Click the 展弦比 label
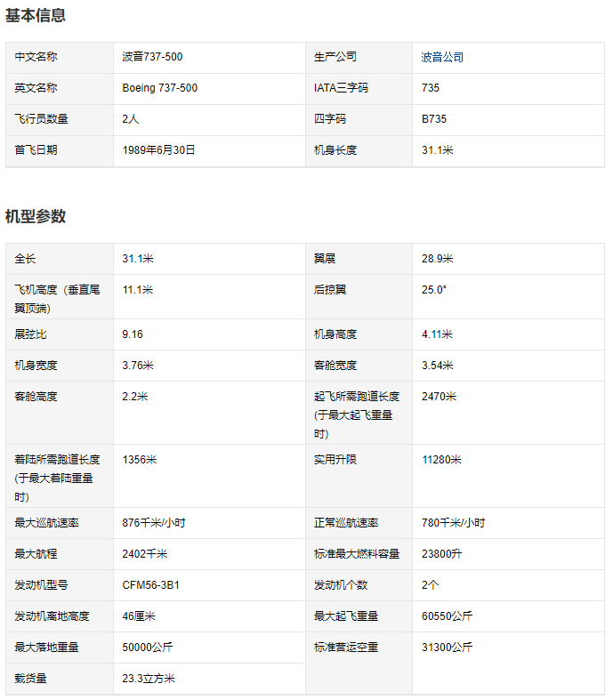The image size is (613, 700). coord(30,334)
